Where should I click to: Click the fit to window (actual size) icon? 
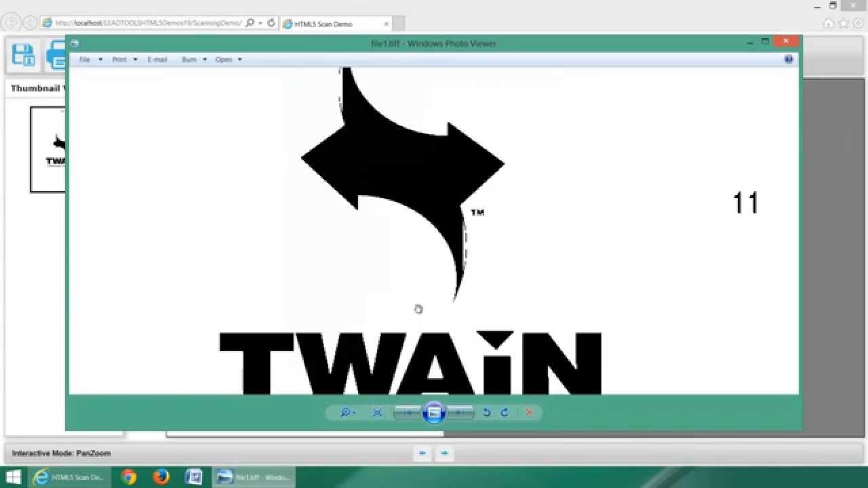378,412
